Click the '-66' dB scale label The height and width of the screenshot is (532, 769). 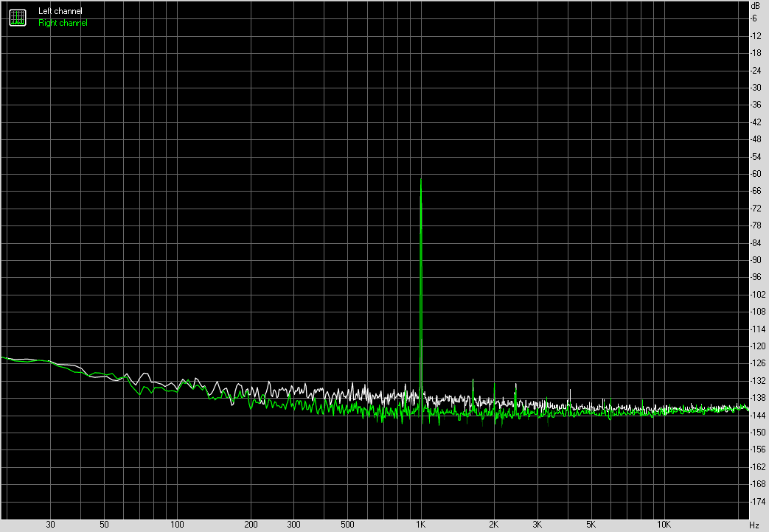click(x=756, y=191)
